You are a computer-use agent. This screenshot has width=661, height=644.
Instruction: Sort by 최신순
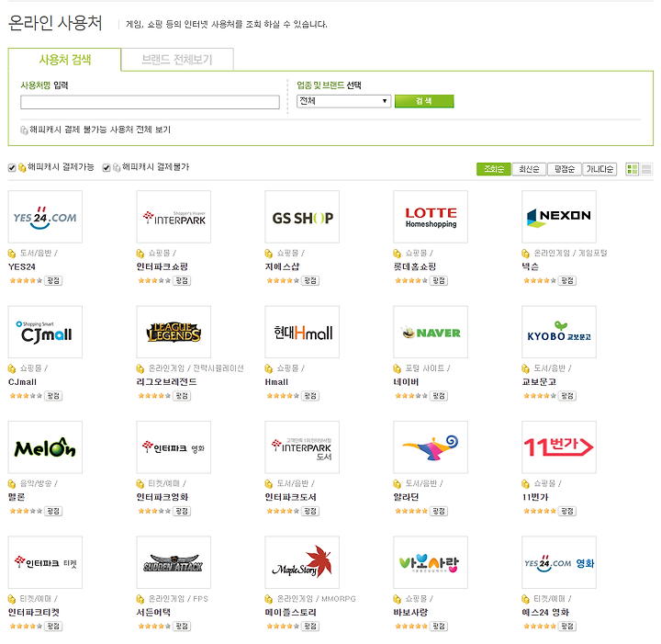(529, 169)
